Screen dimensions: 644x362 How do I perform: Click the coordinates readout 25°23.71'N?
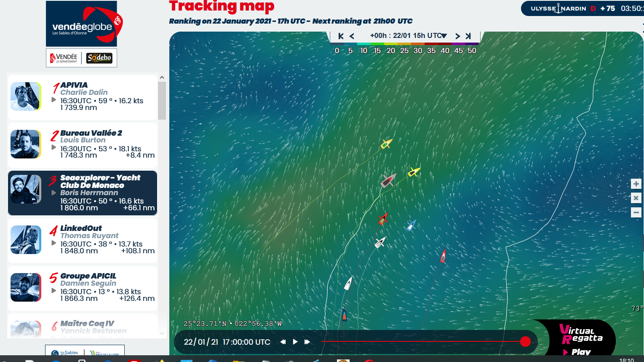[205, 324]
